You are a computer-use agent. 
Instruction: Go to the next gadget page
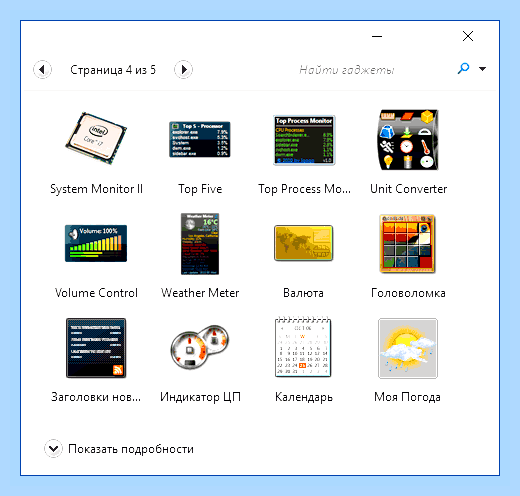coord(183,70)
